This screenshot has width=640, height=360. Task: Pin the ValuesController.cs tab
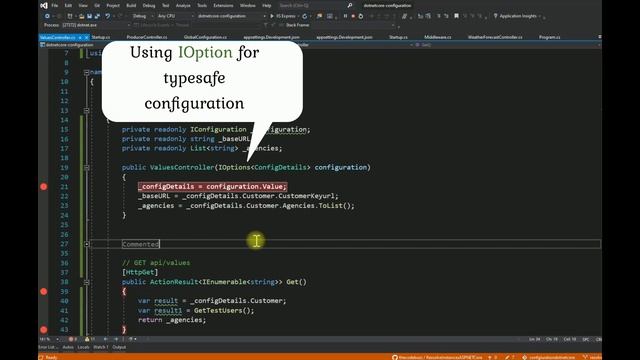(x=80, y=37)
